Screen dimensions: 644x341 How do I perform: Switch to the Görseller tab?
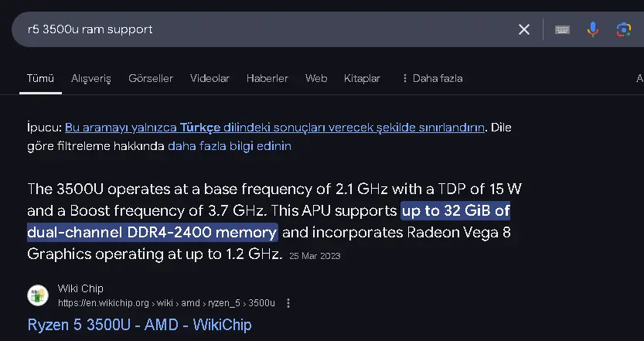pos(150,78)
